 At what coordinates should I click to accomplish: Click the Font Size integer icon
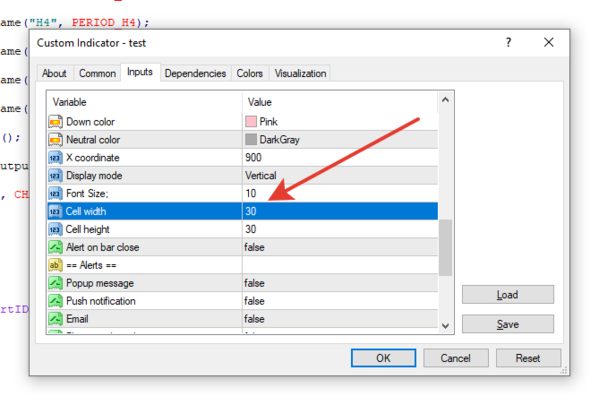(55, 193)
